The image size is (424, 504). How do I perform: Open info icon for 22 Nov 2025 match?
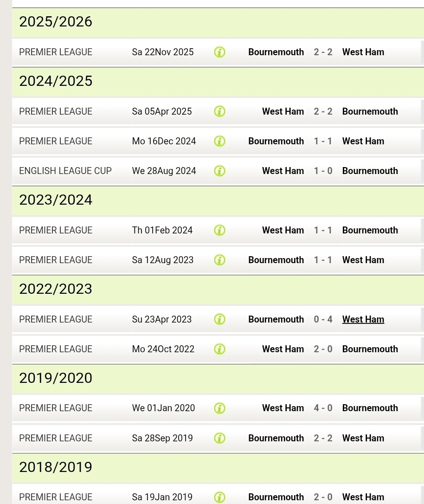pos(220,52)
